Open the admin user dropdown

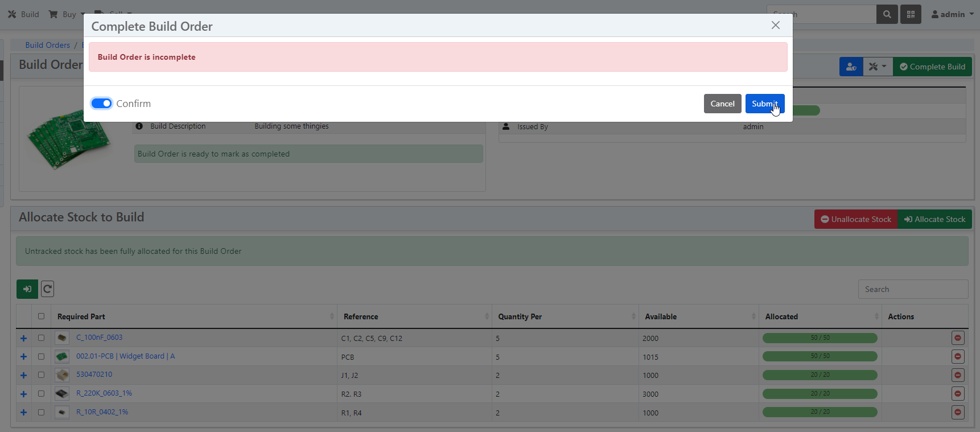(952, 14)
